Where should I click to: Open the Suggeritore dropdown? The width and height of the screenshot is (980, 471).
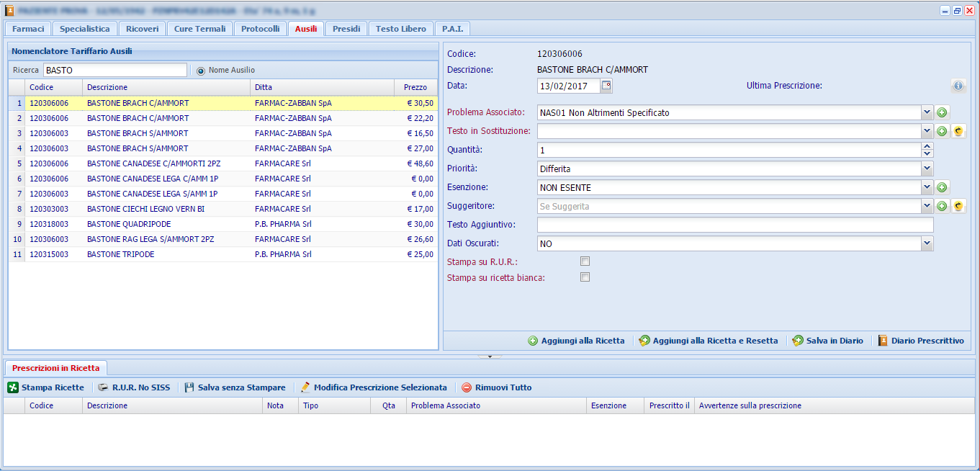[927, 206]
